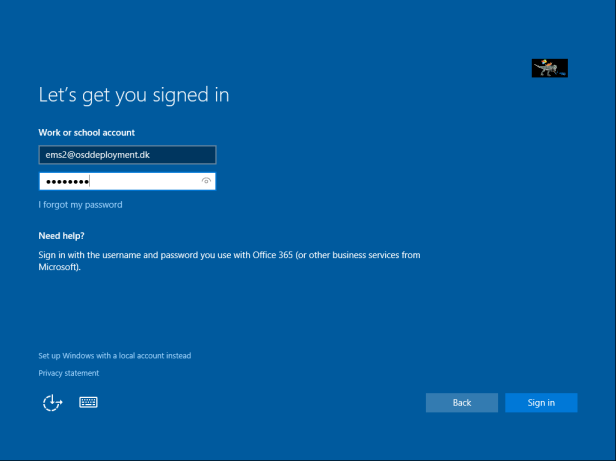Click the small logo image at top right

click(549, 68)
